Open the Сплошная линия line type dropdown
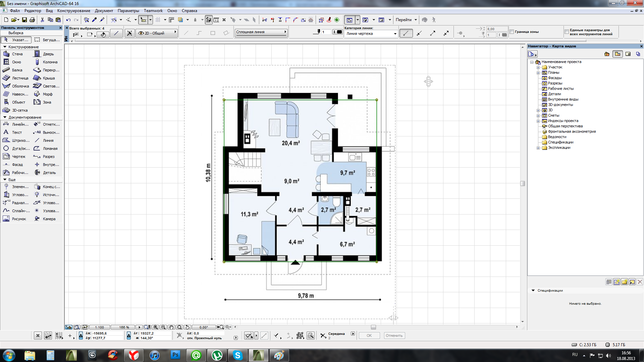This screenshot has height=362, width=644. (x=261, y=32)
